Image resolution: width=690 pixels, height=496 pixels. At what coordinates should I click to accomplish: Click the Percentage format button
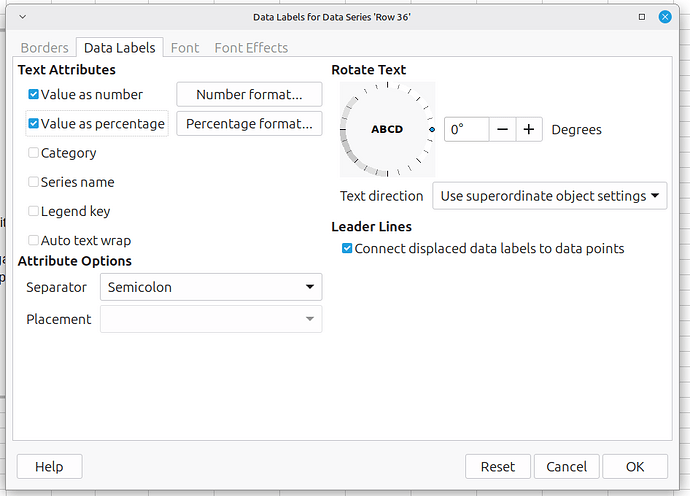pyautogui.click(x=249, y=124)
